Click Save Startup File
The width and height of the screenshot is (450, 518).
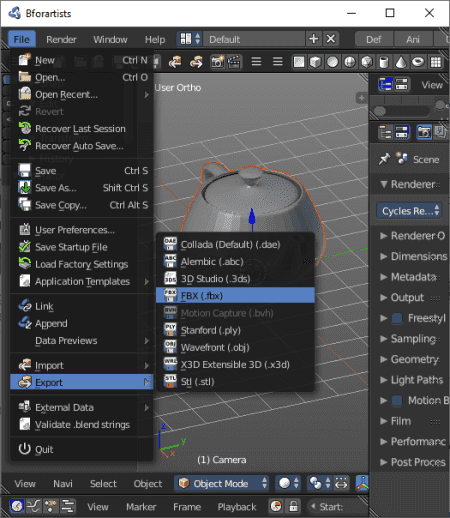[x=82, y=247]
